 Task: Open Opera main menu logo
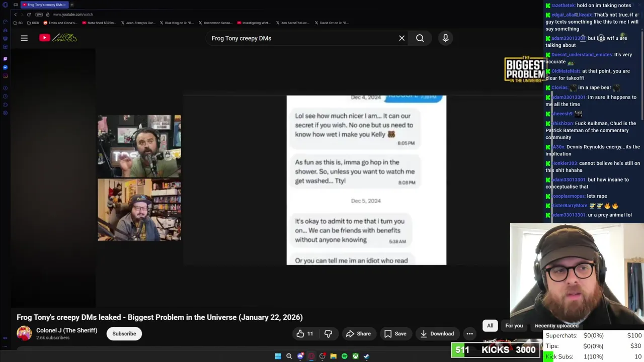pyautogui.click(x=5, y=5)
